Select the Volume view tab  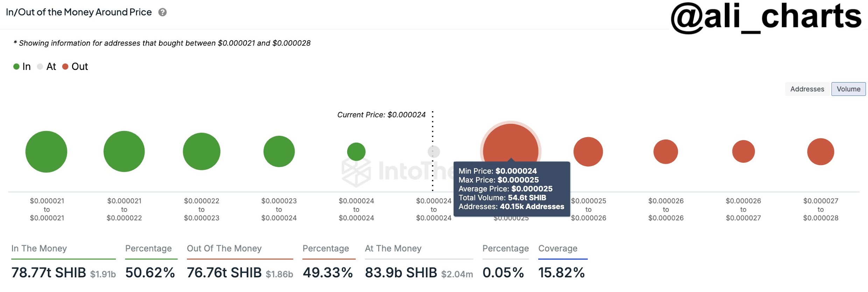pyautogui.click(x=848, y=89)
